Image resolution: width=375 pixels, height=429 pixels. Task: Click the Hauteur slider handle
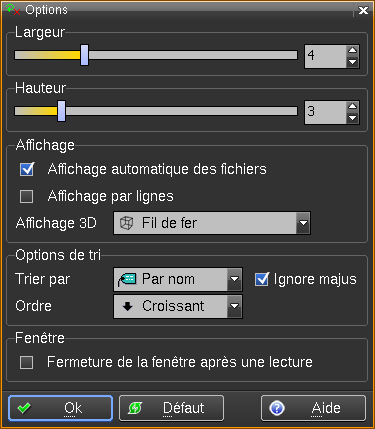(x=61, y=111)
